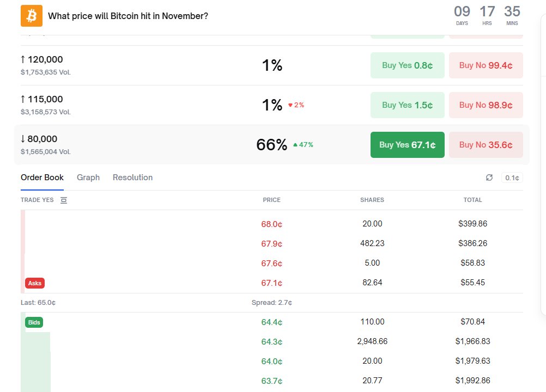Click the red ▼2% change indicator
The height and width of the screenshot is (392, 546).
click(x=296, y=105)
